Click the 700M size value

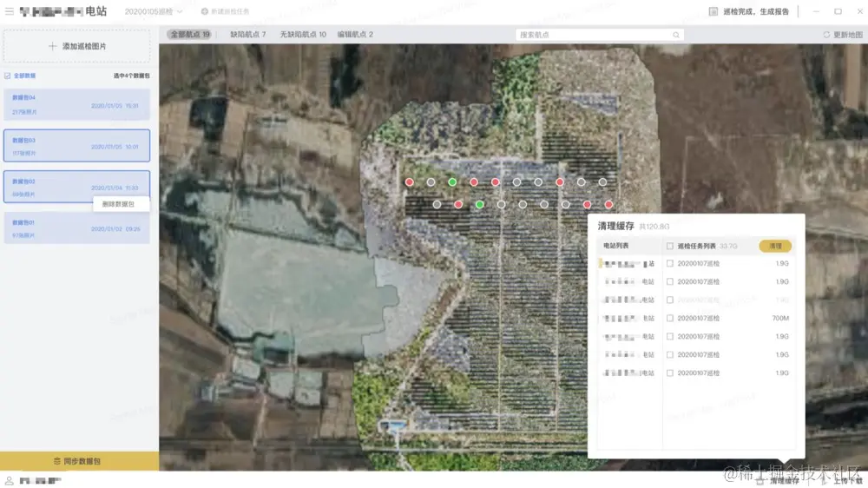coord(780,318)
